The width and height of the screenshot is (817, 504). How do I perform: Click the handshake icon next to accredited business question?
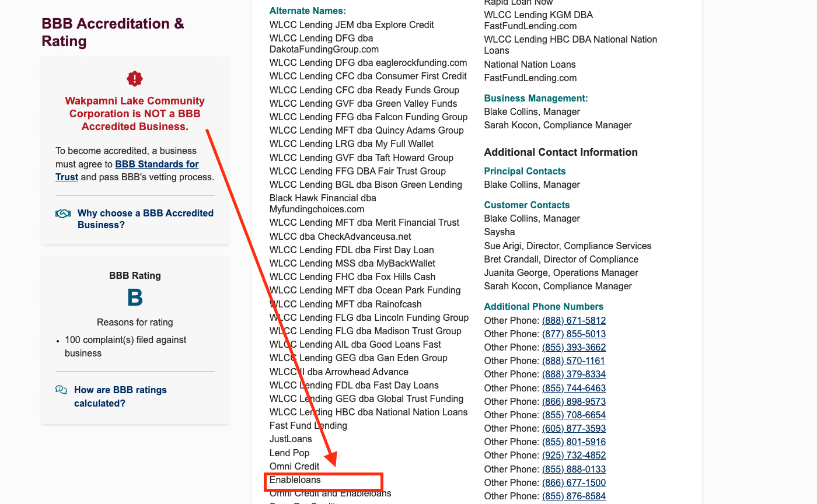[x=63, y=213]
